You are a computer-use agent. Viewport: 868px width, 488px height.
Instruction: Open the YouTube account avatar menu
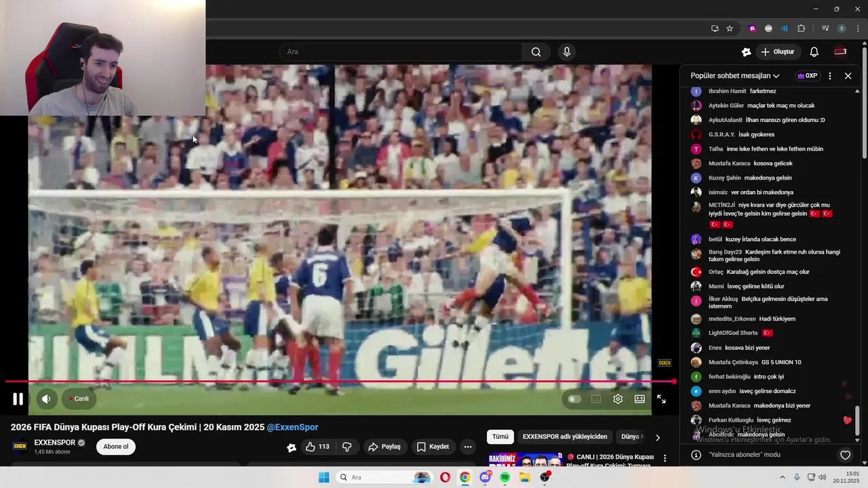840,52
